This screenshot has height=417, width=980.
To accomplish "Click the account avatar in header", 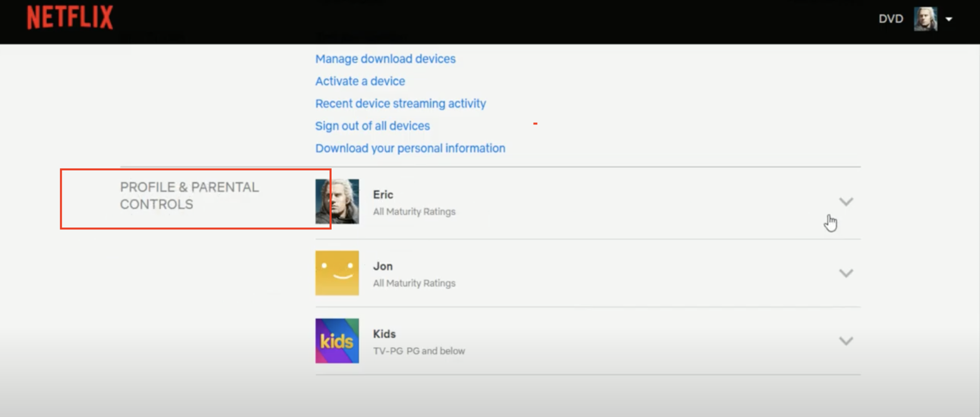I will 925,19.
